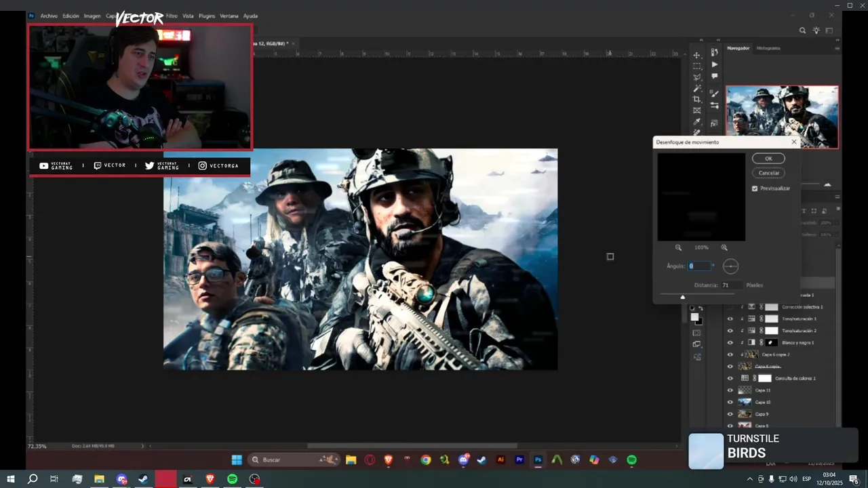The width and height of the screenshot is (868, 488).
Task: Reset default foreground and background colors
Action: [x=692, y=308]
